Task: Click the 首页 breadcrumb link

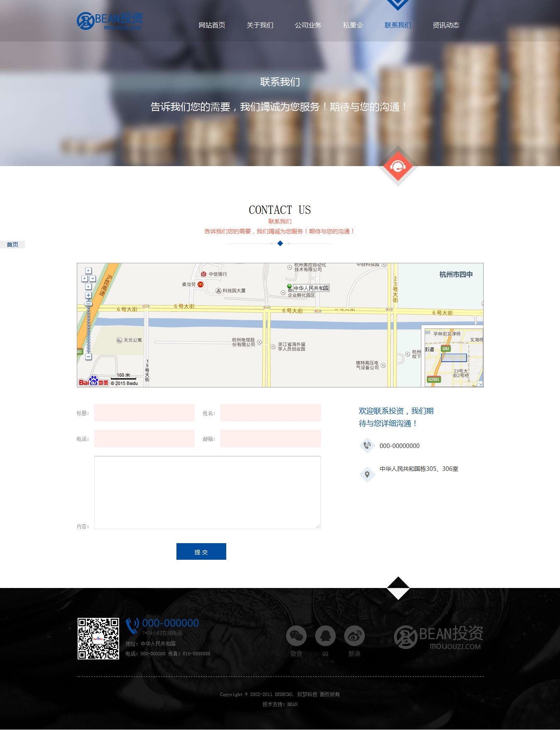Action: tap(12, 245)
